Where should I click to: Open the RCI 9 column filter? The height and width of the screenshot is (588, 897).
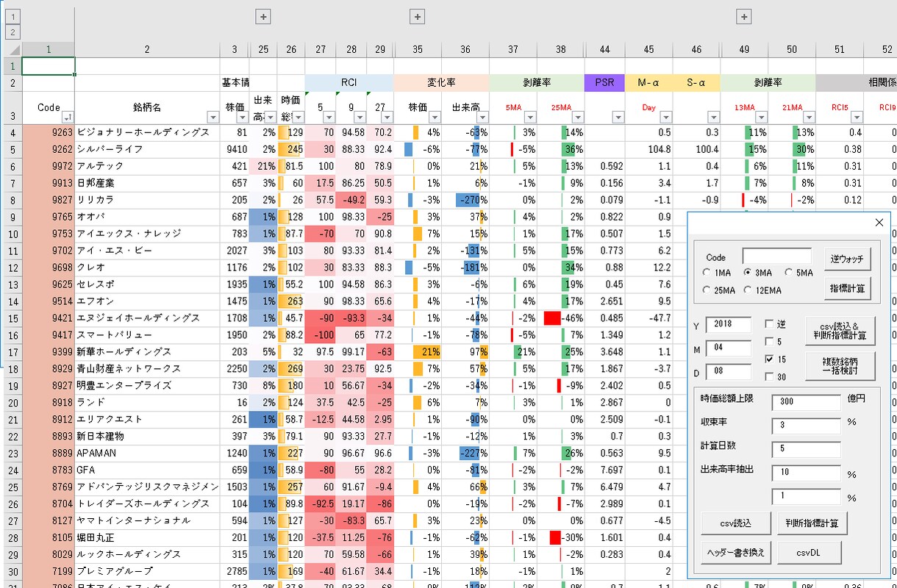360,118
